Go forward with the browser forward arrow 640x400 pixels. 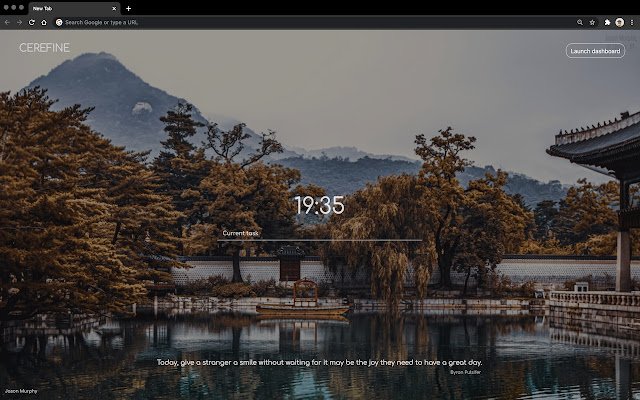click(19, 22)
